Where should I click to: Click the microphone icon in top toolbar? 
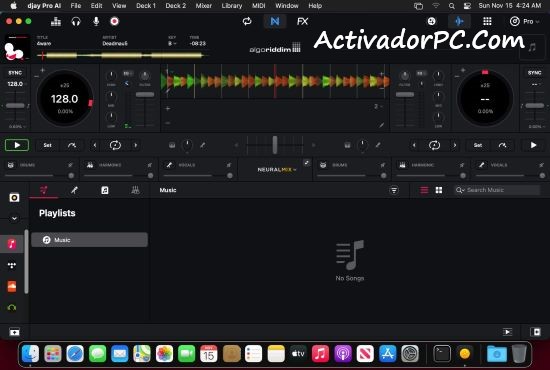point(96,22)
